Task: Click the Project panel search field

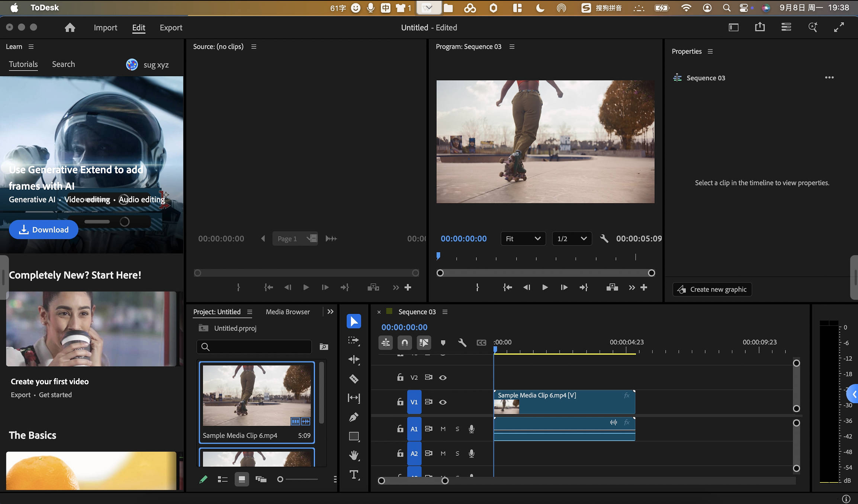Action: [x=254, y=347]
